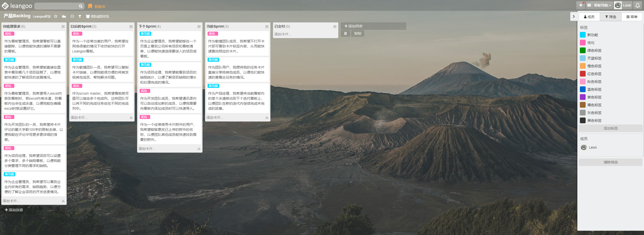This screenshot has width=644, height=235.
Task: Select the red 红色标签 color swatch
Action: coord(583,74)
